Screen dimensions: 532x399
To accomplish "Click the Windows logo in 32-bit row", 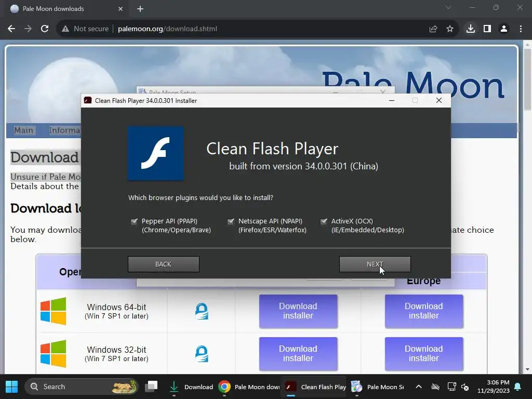I will pyautogui.click(x=54, y=353).
